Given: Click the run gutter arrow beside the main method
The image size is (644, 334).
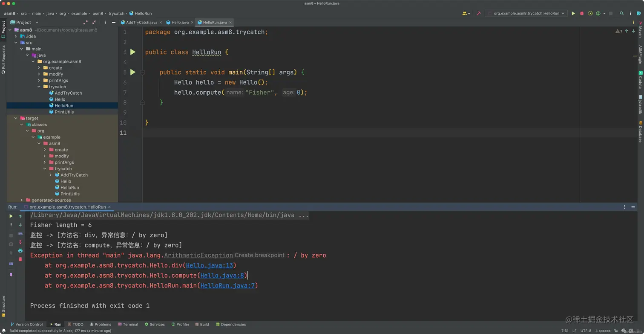Looking at the screenshot, I should pos(133,72).
